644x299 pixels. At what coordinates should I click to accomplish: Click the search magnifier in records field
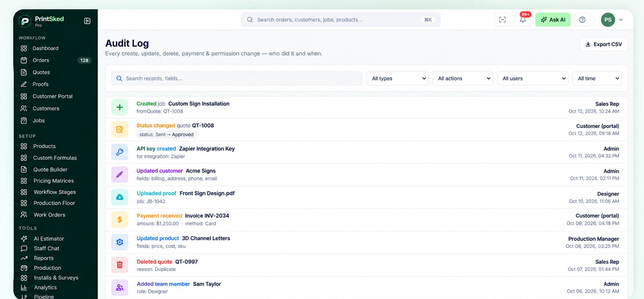(x=119, y=78)
